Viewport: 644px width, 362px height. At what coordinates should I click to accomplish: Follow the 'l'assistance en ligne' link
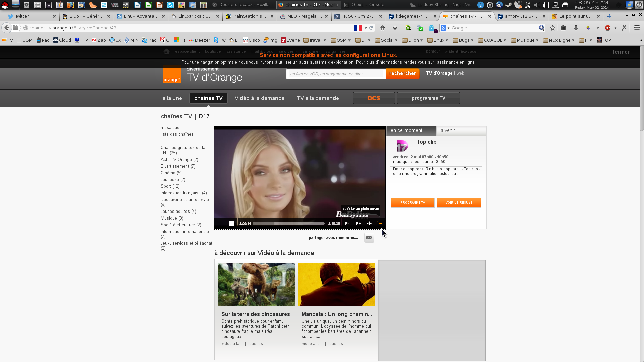pos(455,62)
